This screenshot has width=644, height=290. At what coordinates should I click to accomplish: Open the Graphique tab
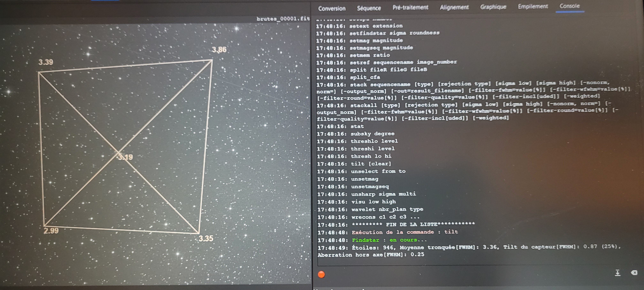(493, 7)
